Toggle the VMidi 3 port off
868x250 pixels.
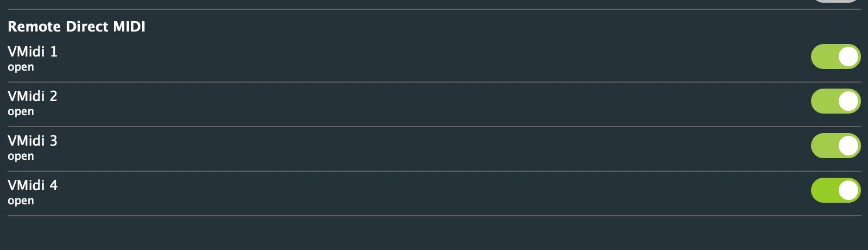coord(835,146)
